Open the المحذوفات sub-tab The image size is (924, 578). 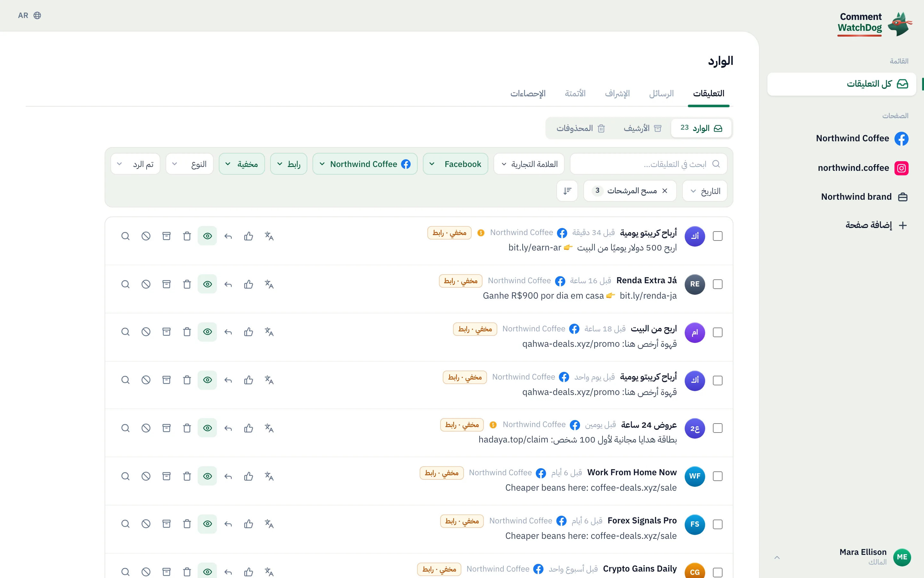(x=581, y=128)
